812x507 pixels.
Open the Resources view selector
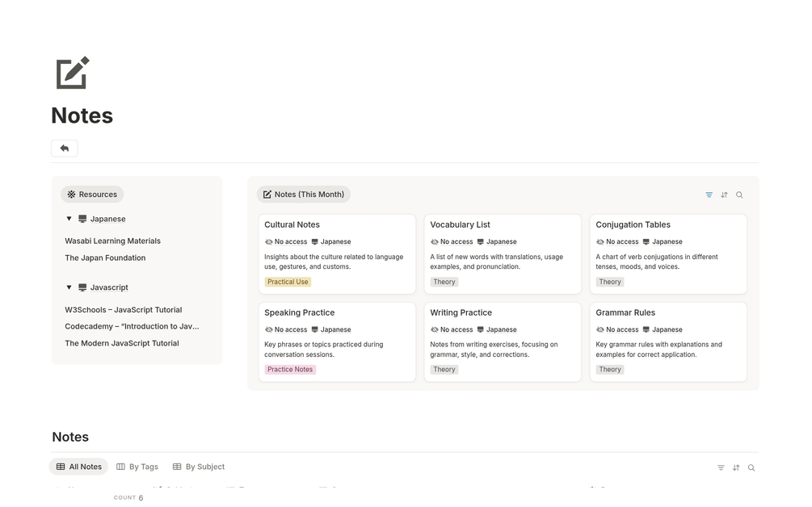(x=92, y=195)
